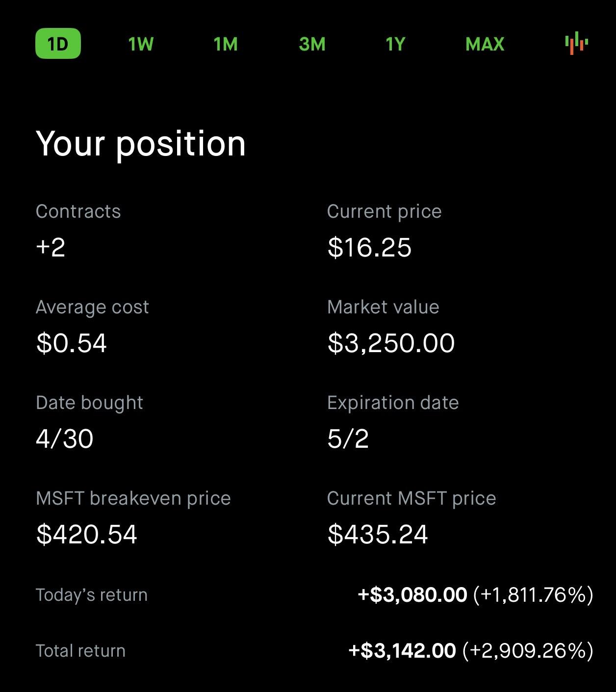Tap Current MSFT price $435.24
The image size is (616, 692).
[378, 534]
